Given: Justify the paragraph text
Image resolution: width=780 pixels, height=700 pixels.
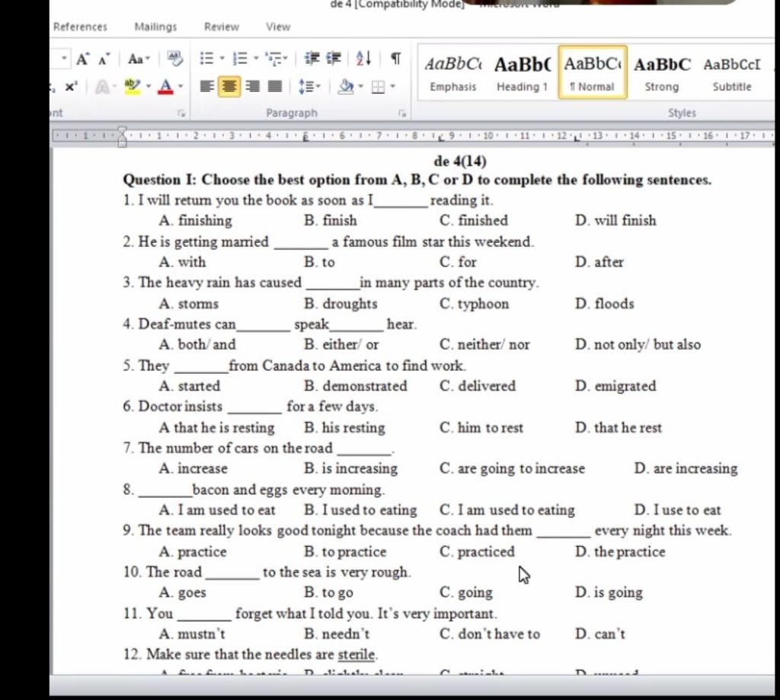Looking at the screenshot, I should point(275,87).
